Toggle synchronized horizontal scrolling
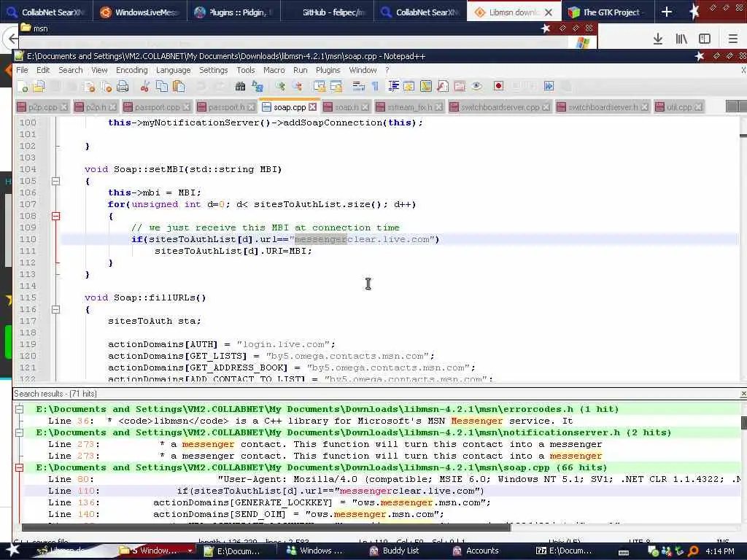The width and height of the screenshot is (747, 560). (336, 86)
